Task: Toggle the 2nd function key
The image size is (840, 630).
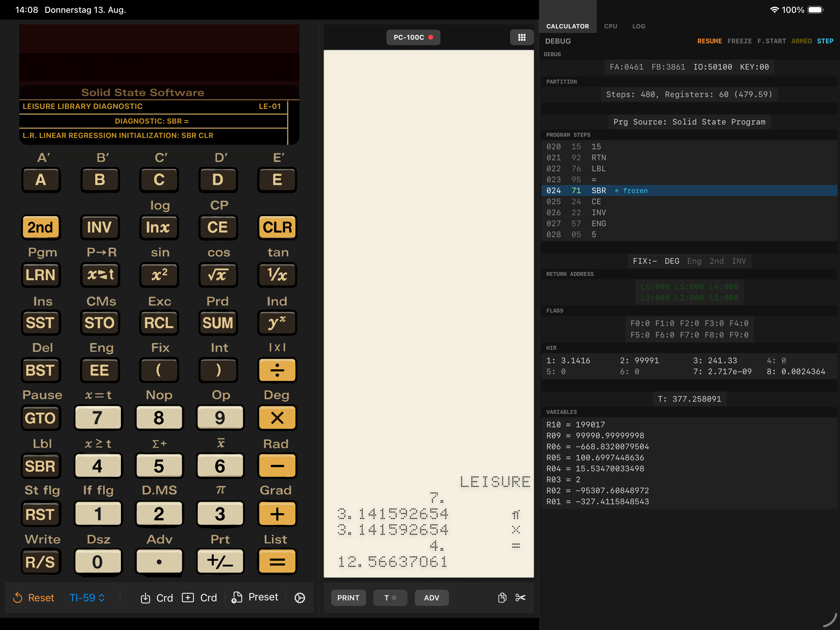Action: 41,227
